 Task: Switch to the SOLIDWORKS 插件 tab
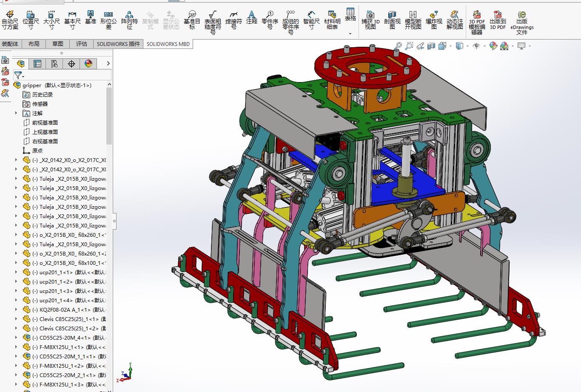click(x=118, y=44)
